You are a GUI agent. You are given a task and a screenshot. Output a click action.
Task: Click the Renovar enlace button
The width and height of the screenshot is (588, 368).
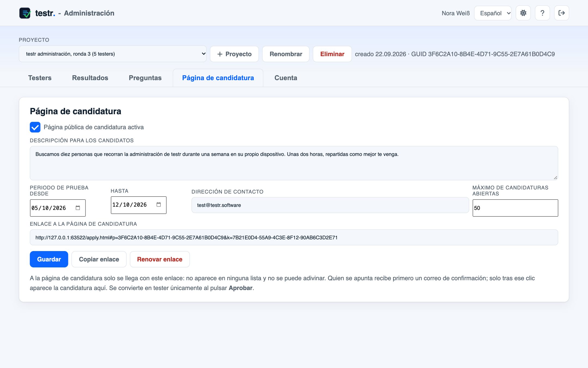160,259
